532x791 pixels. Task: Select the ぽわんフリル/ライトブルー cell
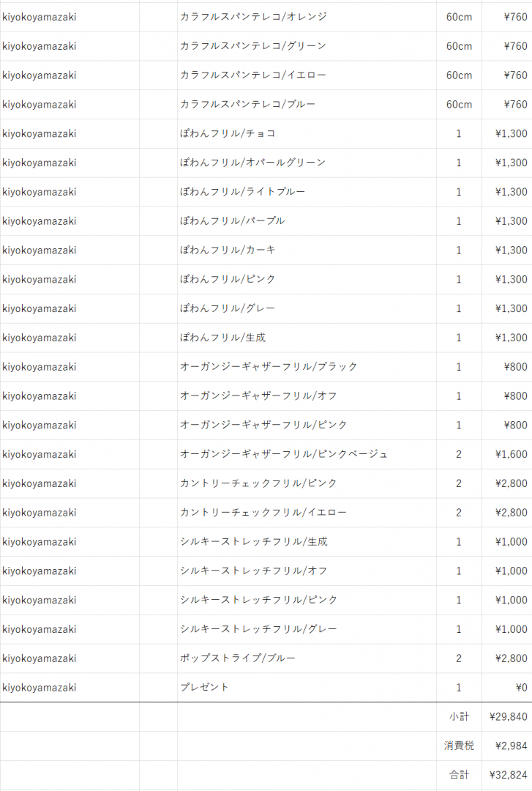pos(307,192)
